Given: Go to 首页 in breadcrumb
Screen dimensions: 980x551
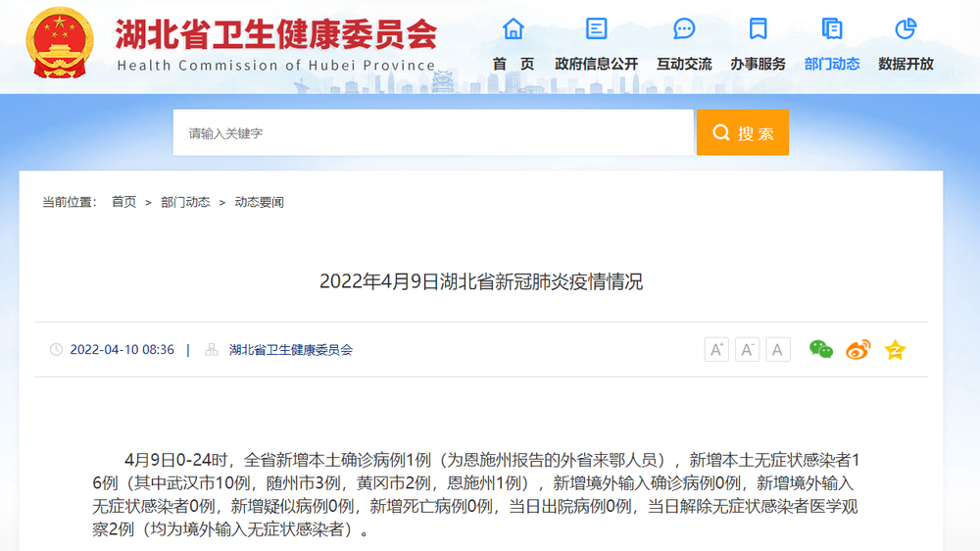Looking at the screenshot, I should (x=123, y=202).
